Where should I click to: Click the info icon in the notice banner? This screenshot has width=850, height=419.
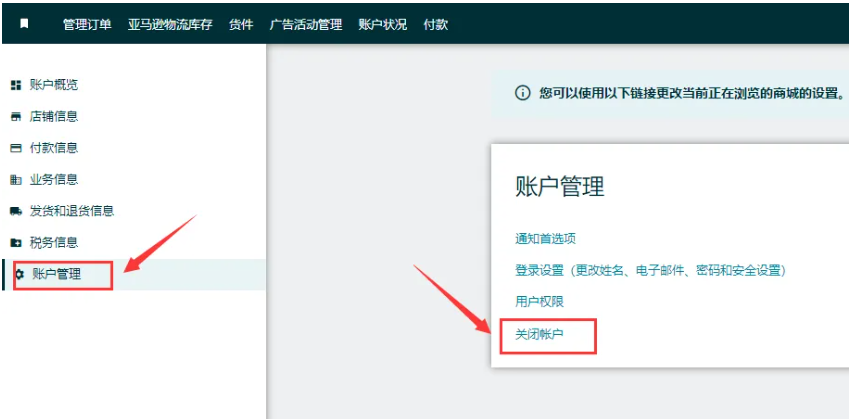(522, 93)
